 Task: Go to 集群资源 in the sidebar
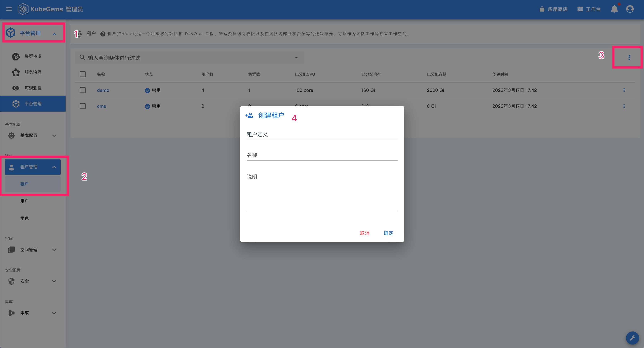tap(33, 56)
